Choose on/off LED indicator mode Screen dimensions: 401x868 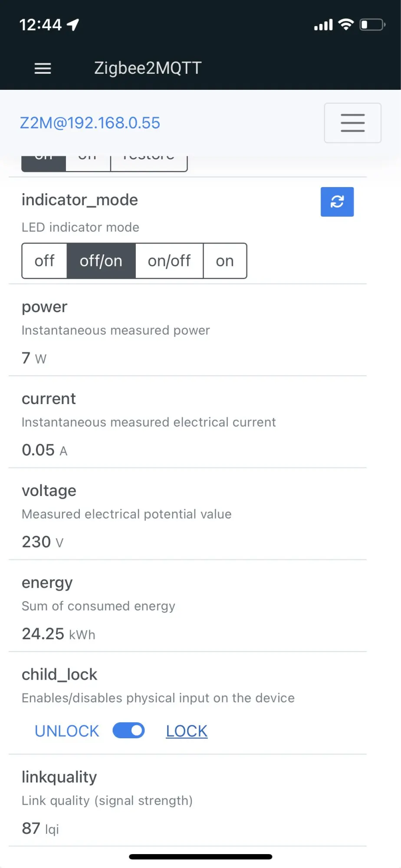[x=169, y=261]
